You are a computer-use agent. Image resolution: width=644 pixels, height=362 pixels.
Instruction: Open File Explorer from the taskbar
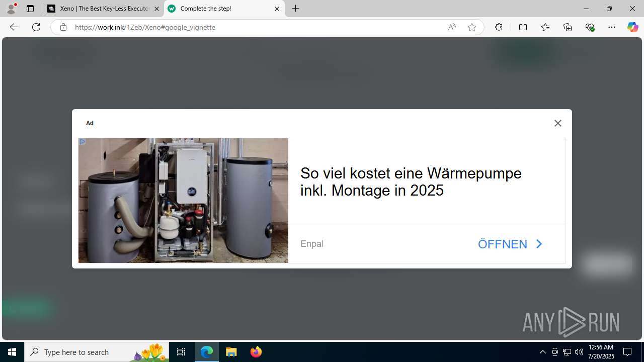coord(231,352)
